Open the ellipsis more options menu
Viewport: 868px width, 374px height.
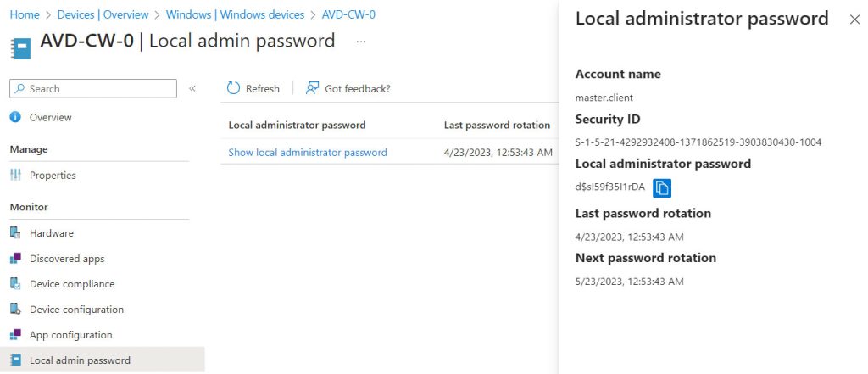[x=361, y=42]
